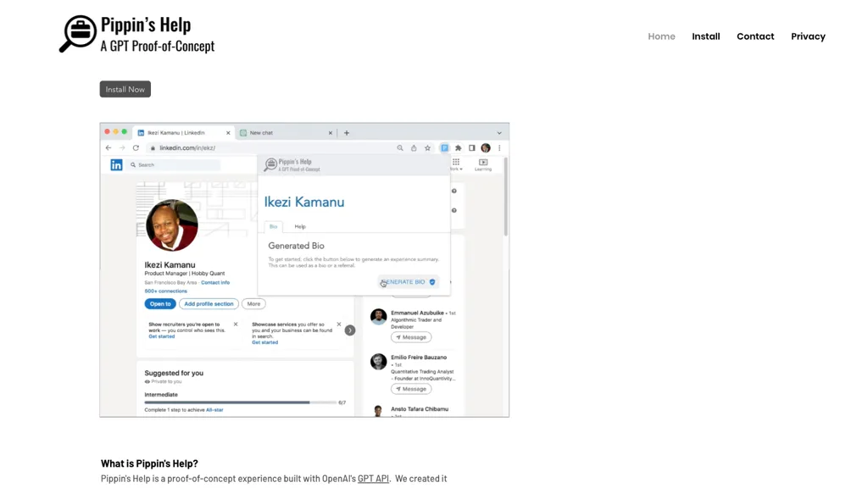
Task: Dismiss the Show recruiters card
Action: tap(236, 324)
